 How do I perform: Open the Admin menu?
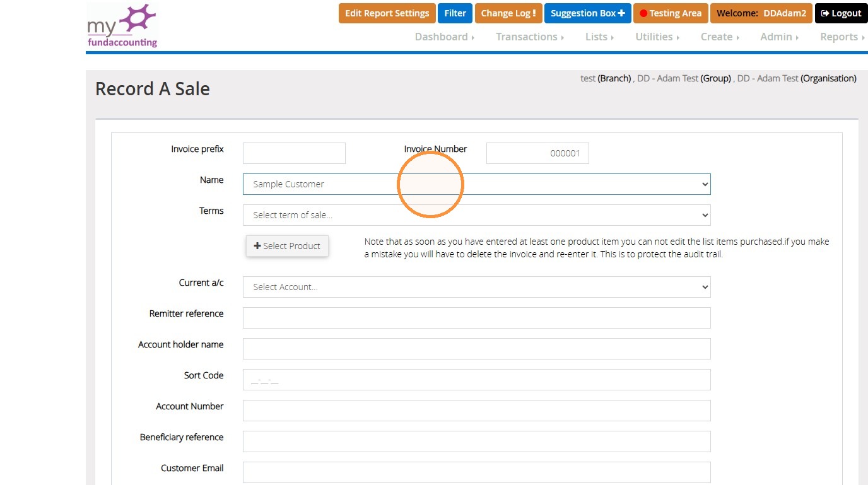coord(779,37)
